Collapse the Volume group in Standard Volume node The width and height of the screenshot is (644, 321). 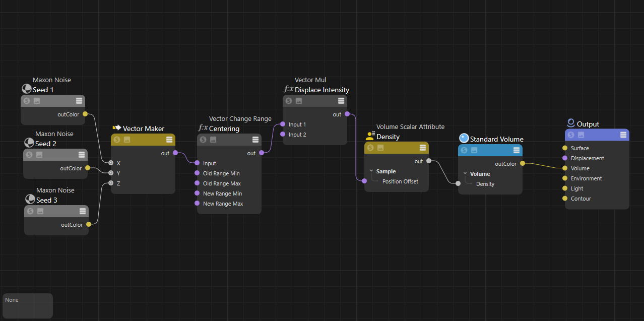465,174
